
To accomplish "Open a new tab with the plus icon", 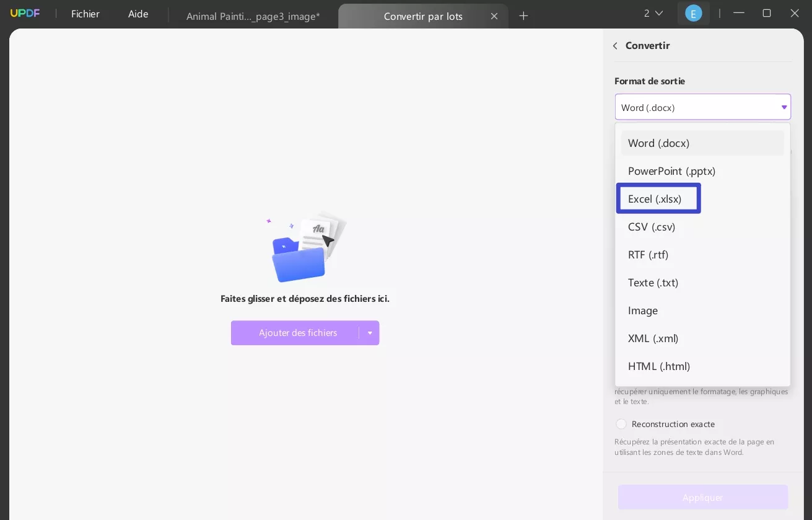I will coord(523,15).
